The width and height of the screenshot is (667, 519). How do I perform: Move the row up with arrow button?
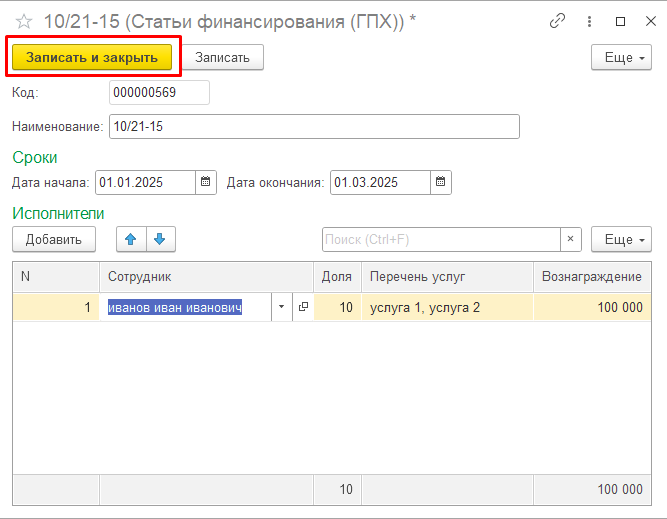(x=131, y=240)
